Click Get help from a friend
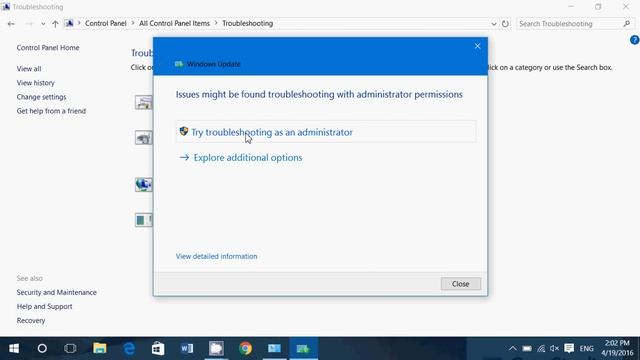 tap(51, 111)
